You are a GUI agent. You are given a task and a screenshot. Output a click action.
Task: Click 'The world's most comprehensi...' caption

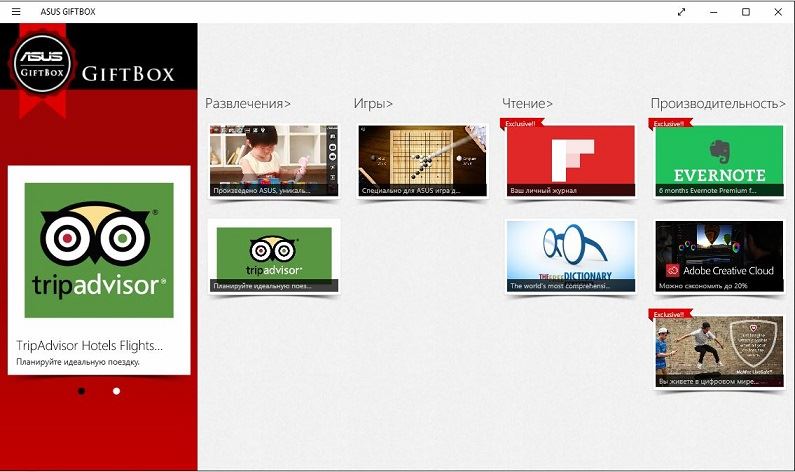(560, 286)
